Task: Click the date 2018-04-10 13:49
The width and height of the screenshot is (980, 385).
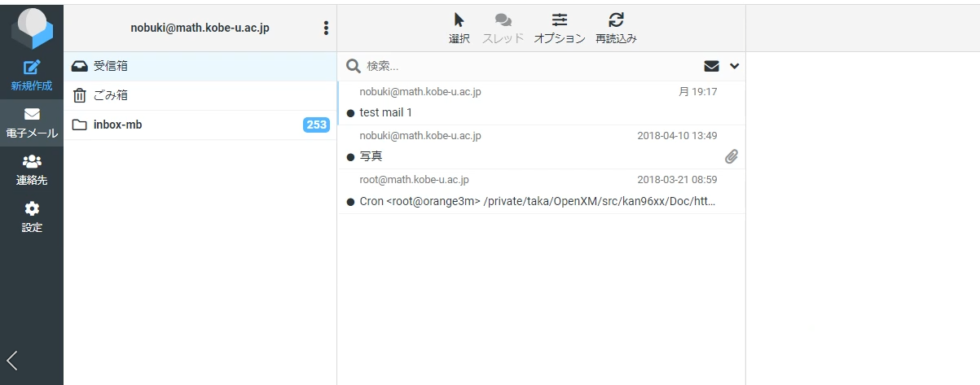Action: click(677, 136)
